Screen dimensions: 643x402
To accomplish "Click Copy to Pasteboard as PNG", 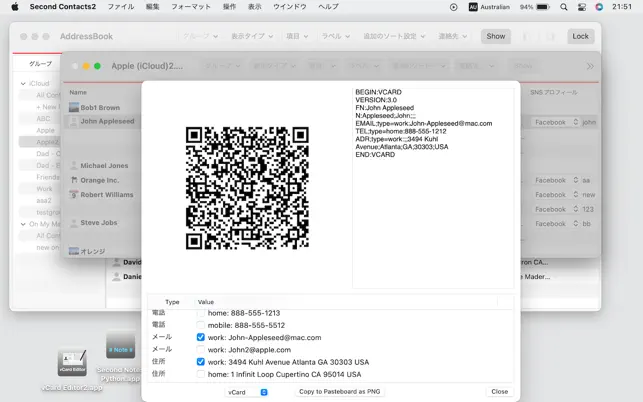I will (x=340, y=392).
